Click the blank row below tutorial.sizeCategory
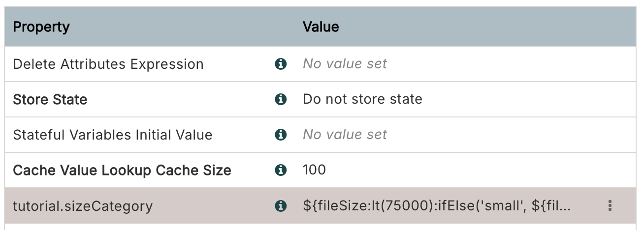The image size is (644, 230). (320, 227)
